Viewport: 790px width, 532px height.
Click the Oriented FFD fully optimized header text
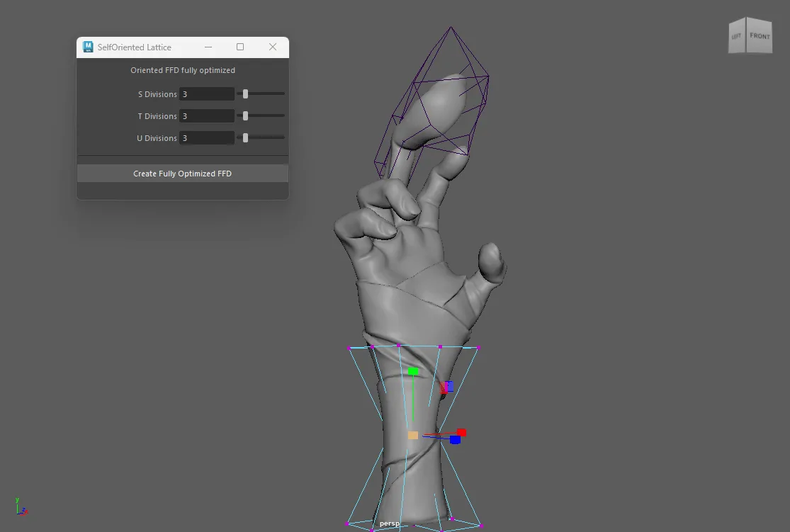pyautogui.click(x=182, y=69)
